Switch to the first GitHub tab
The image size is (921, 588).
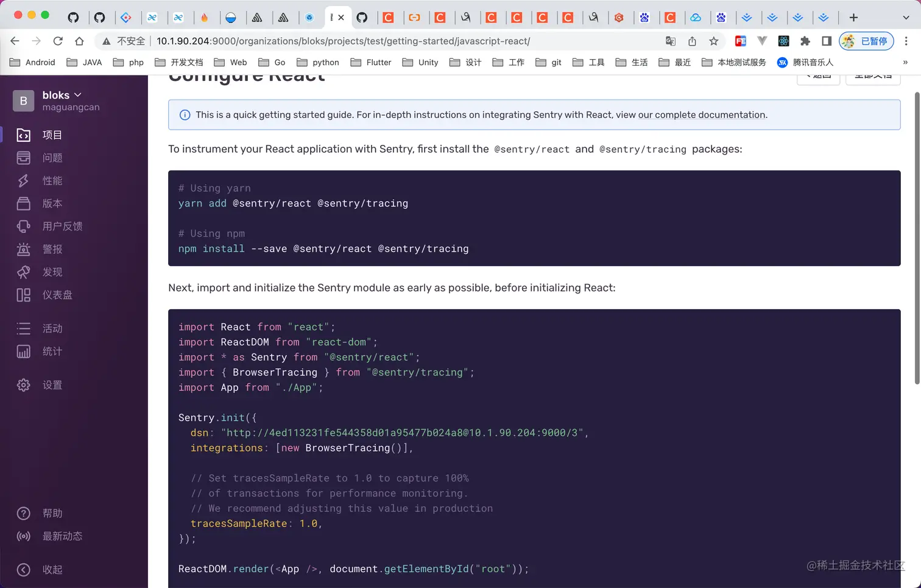(x=73, y=18)
